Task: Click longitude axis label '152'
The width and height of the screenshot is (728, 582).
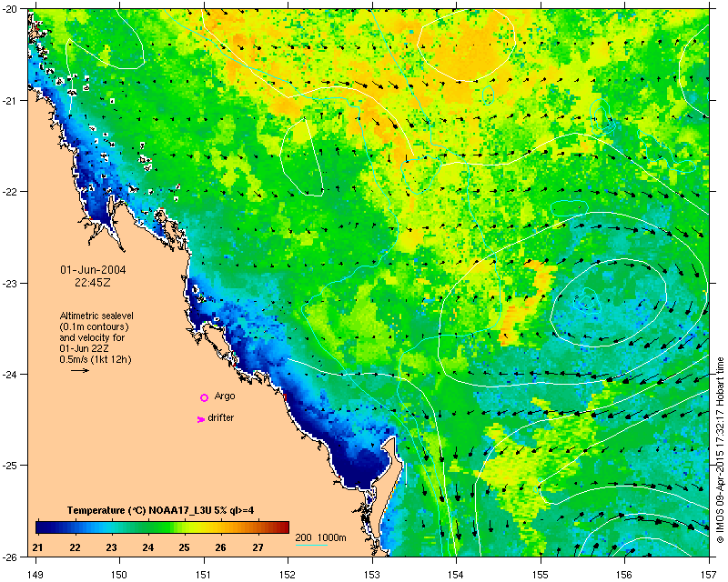Action: tap(288, 575)
